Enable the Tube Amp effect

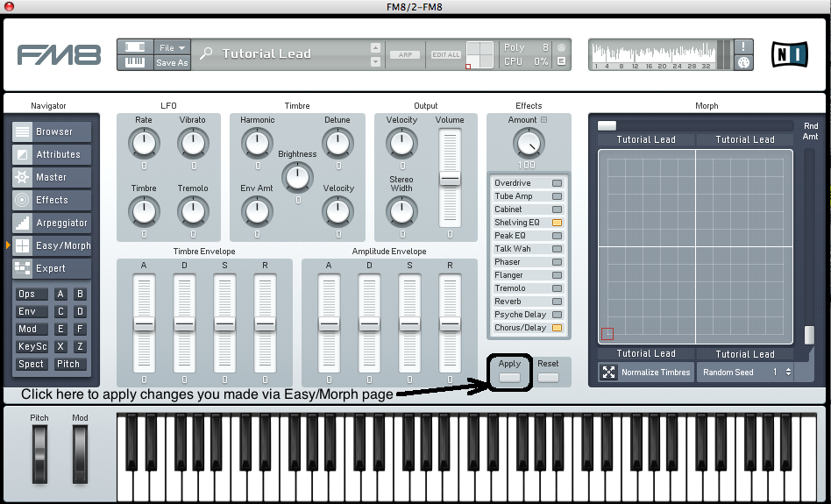pyautogui.click(x=557, y=196)
